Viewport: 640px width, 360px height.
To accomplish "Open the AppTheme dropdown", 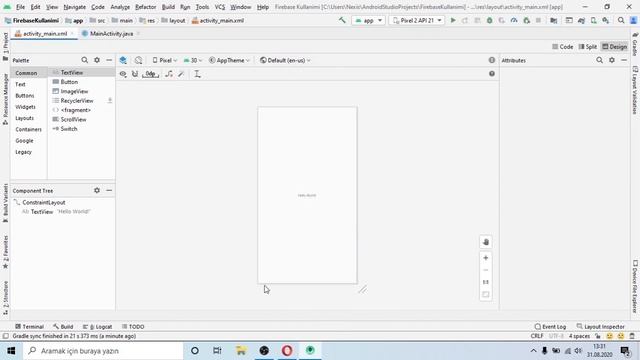I will coord(229,60).
